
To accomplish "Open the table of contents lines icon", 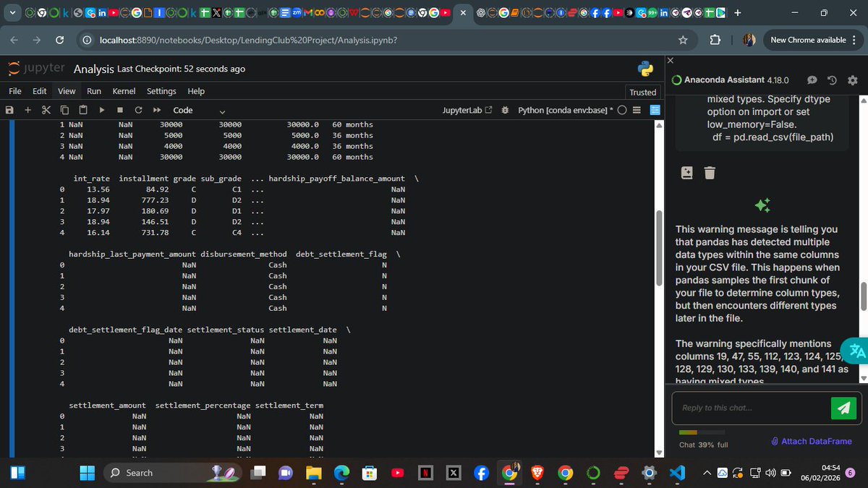I will click(637, 110).
